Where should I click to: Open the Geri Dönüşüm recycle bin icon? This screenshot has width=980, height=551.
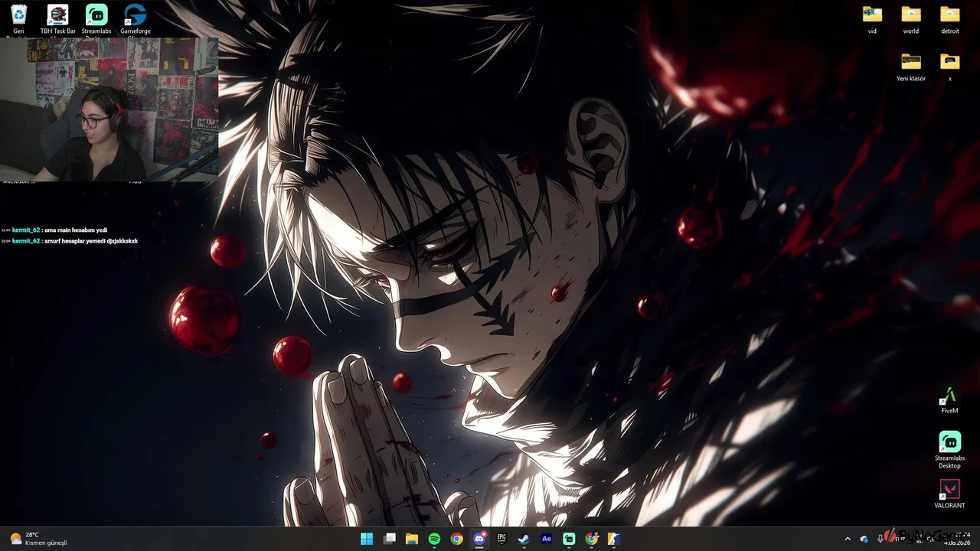[19, 18]
